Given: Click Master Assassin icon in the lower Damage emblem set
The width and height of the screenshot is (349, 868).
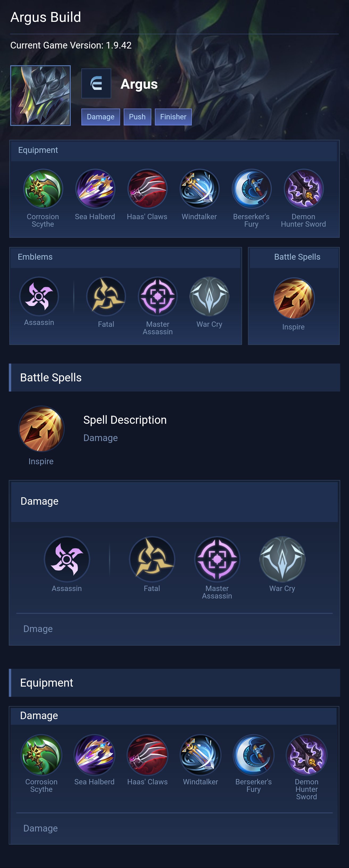Looking at the screenshot, I should [217, 559].
